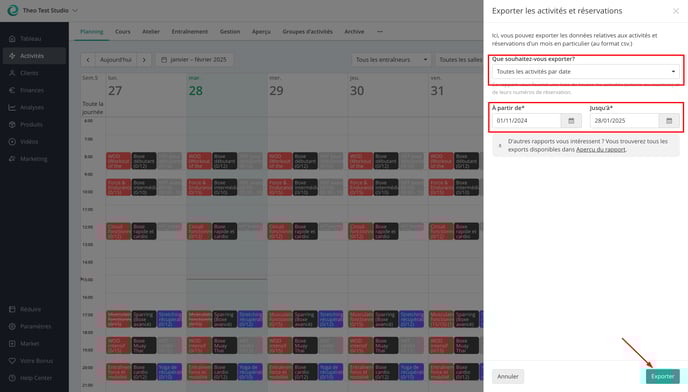Image resolution: width=688 pixels, height=392 pixels.
Task: Open calendar picker for À partir de
Action: coord(571,120)
